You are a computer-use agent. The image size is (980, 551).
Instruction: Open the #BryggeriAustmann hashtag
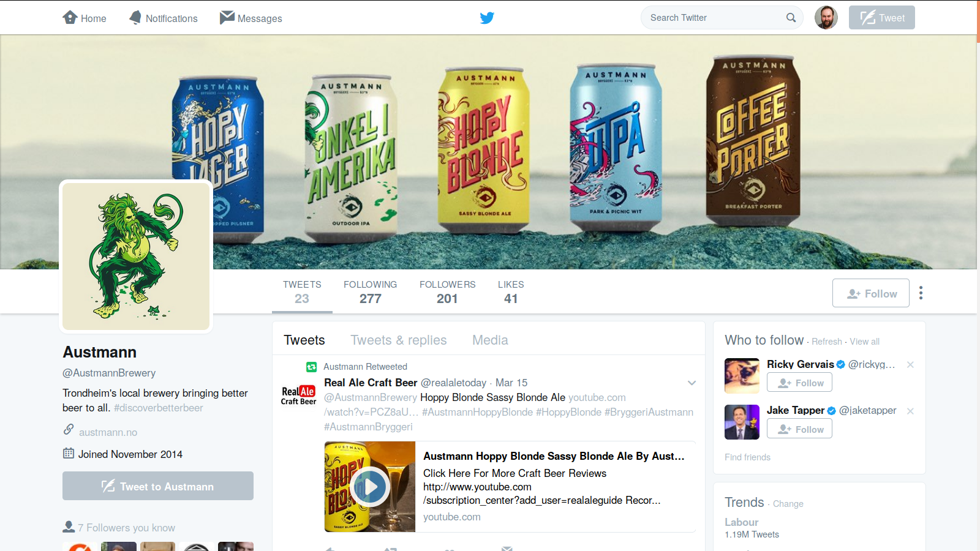[649, 412]
